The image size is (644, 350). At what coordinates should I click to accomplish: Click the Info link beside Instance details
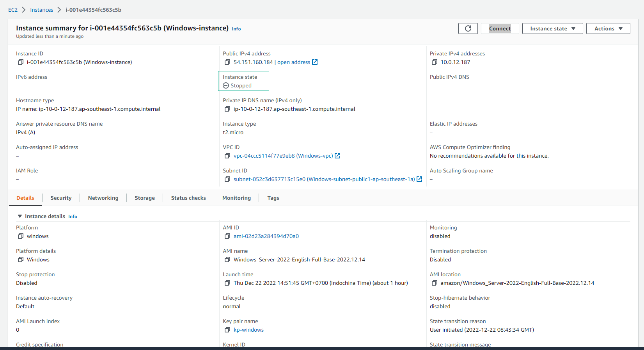(73, 217)
